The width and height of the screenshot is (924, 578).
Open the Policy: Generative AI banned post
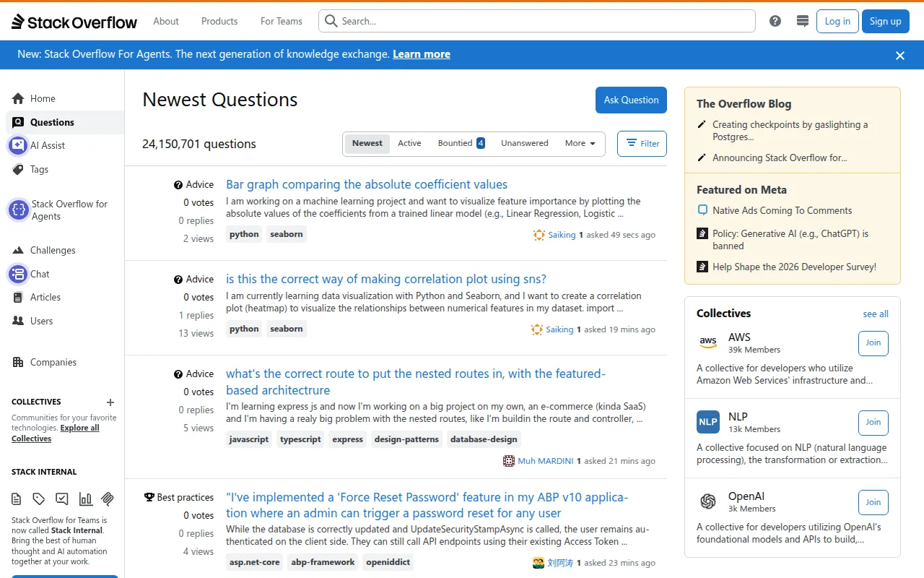[x=790, y=240]
